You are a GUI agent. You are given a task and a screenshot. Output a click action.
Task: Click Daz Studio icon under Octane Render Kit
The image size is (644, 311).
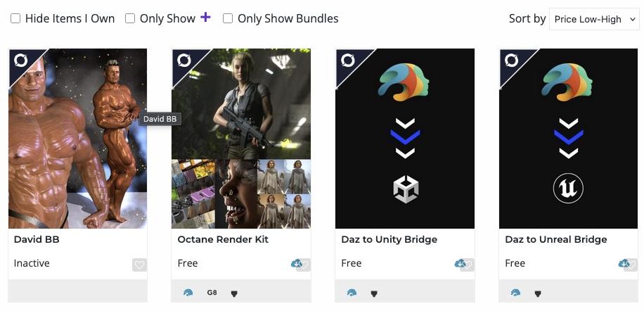click(188, 293)
